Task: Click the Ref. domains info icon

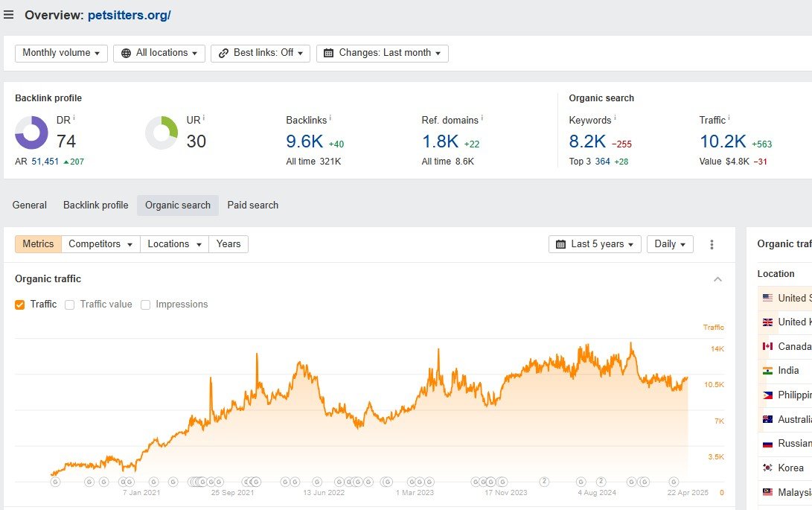Action: coord(482,118)
